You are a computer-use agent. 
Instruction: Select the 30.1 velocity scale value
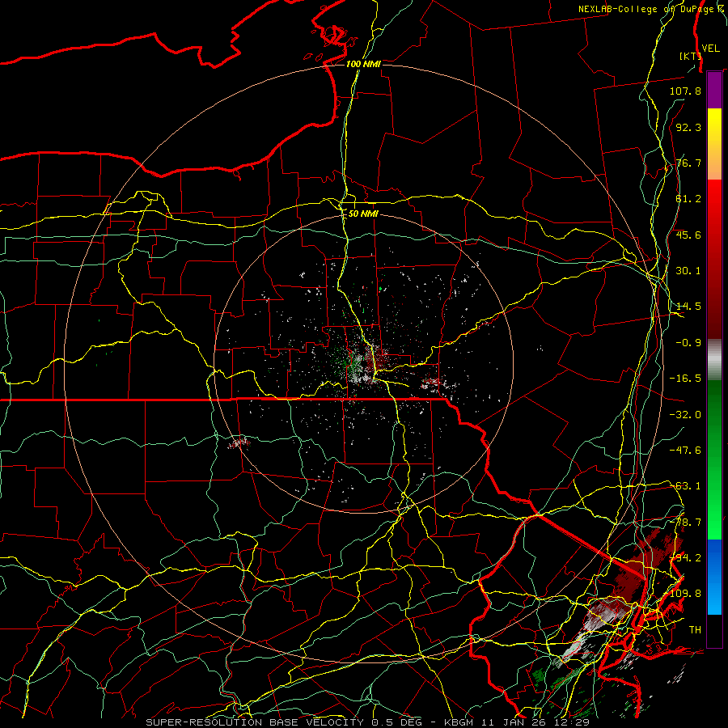[x=688, y=271]
